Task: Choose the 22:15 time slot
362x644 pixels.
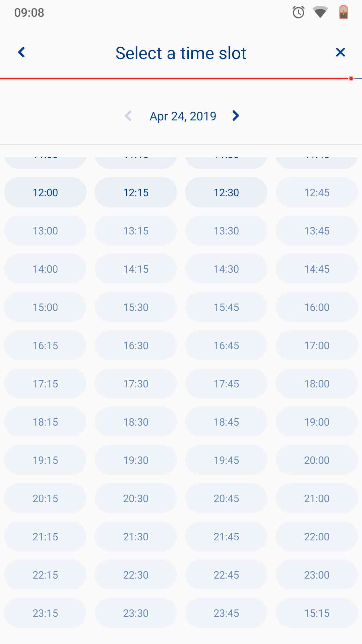Action: (45, 575)
